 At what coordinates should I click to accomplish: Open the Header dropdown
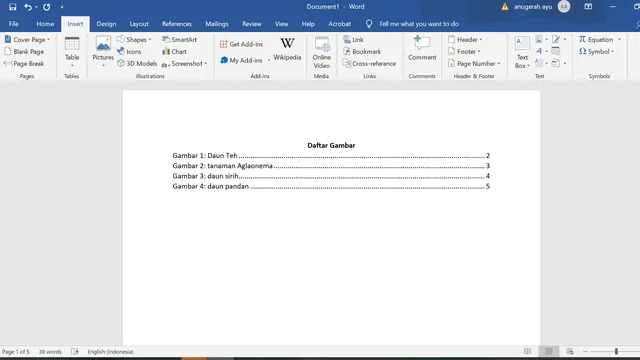click(465, 40)
